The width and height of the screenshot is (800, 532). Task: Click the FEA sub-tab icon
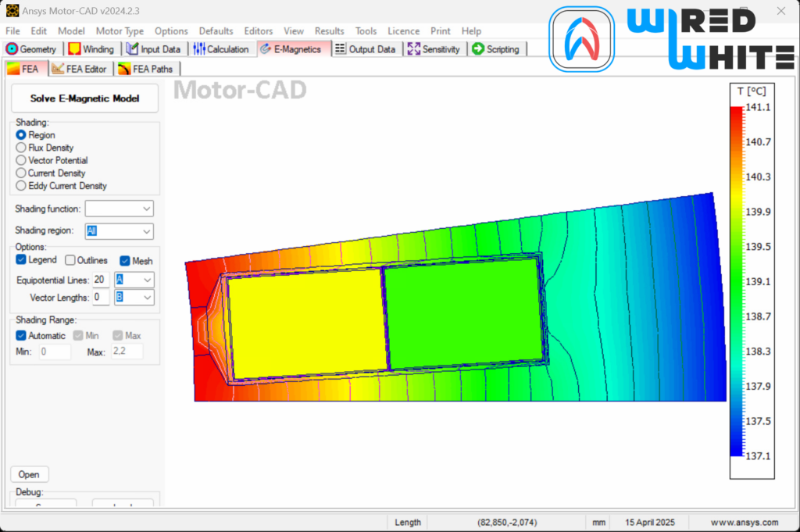(14, 69)
